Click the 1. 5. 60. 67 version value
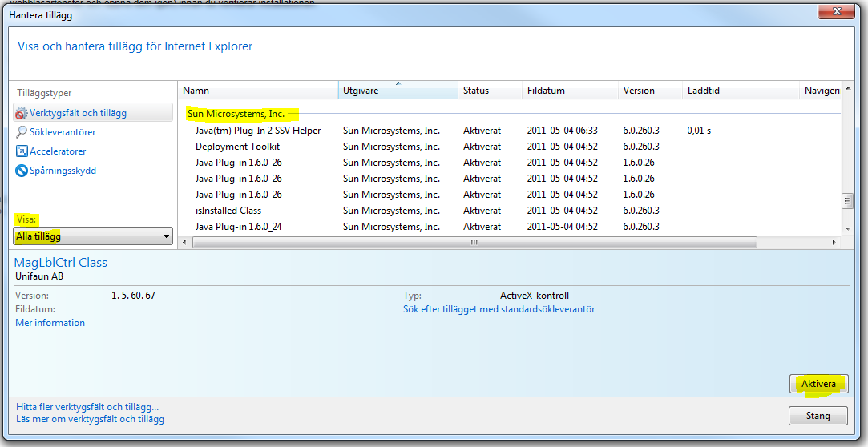Image resolution: width=868 pixels, height=447 pixels. (x=133, y=296)
